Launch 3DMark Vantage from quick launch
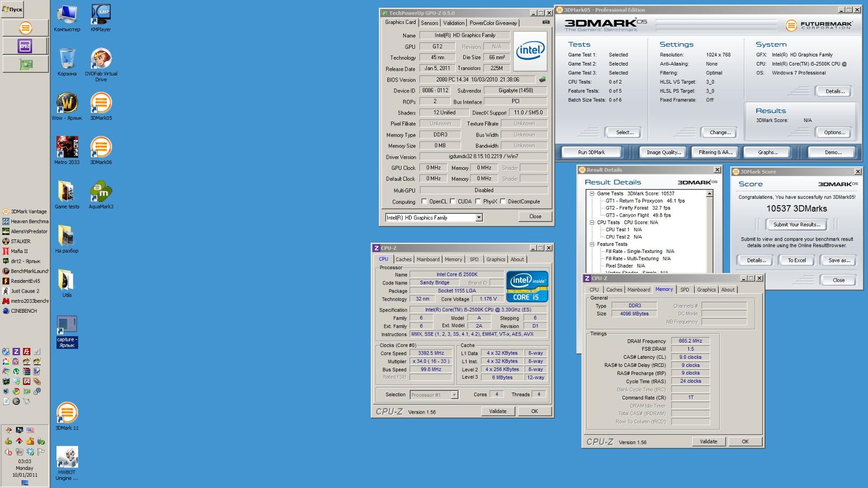Image resolution: width=868 pixels, height=488 pixels. 24,211
